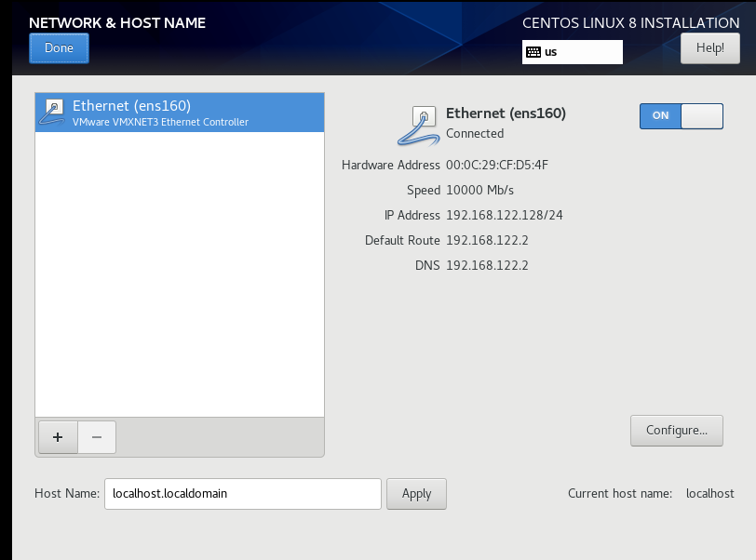Add a new network device with plus
Image resolution: width=756 pixels, height=560 pixels.
tap(58, 437)
